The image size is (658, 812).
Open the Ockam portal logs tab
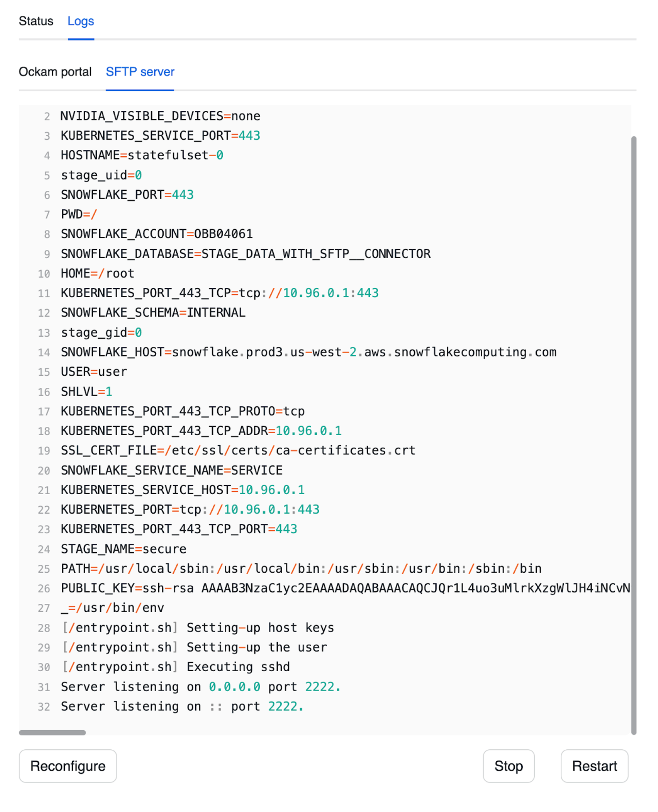point(55,72)
